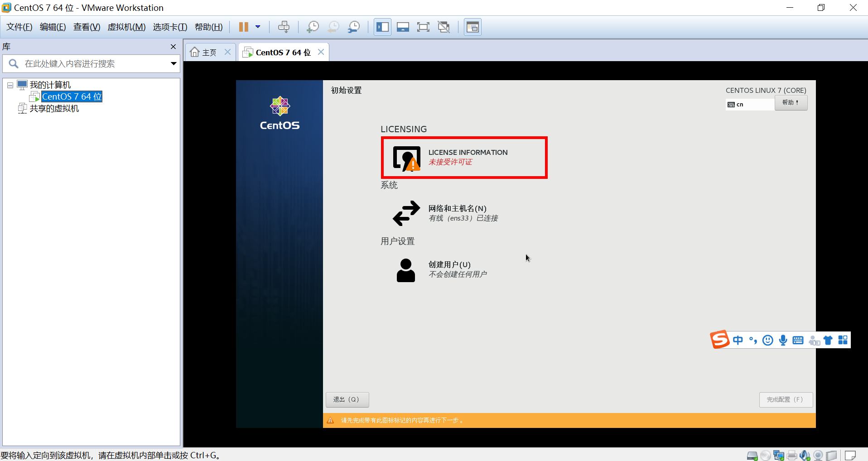
Task: Click the CD/DVD drive status icon
Action: [x=766, y=456]
